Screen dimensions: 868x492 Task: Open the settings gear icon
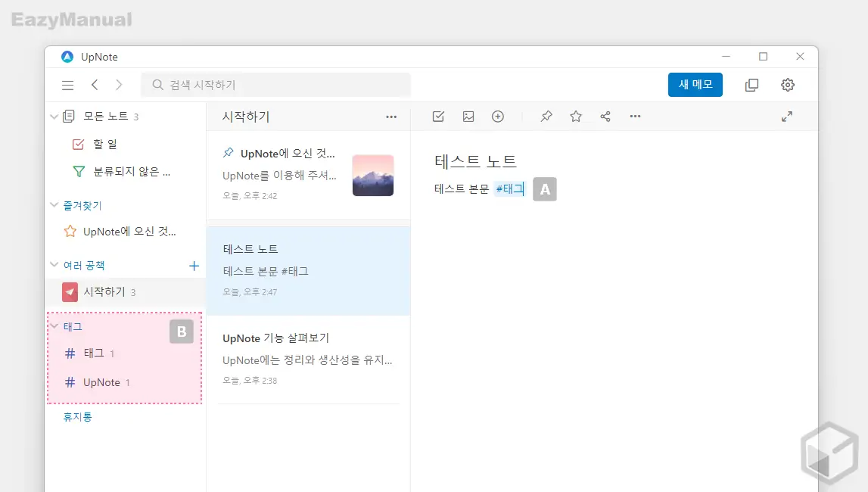click(787, 85)
